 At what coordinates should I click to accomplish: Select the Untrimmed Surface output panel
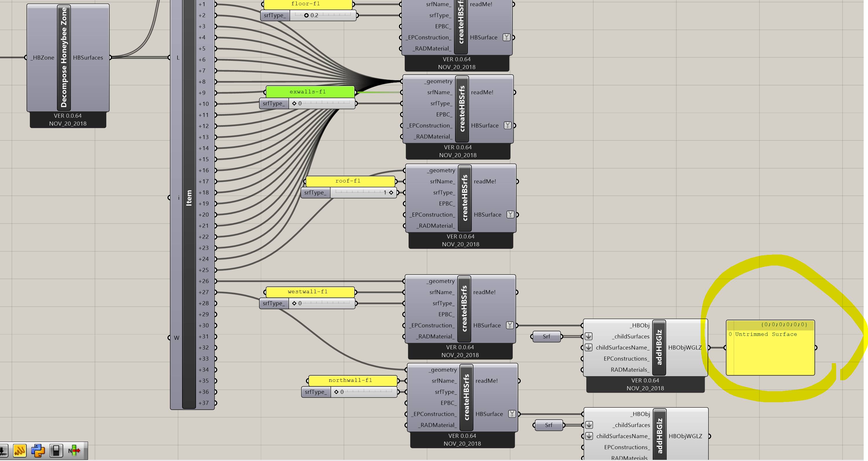770,347
